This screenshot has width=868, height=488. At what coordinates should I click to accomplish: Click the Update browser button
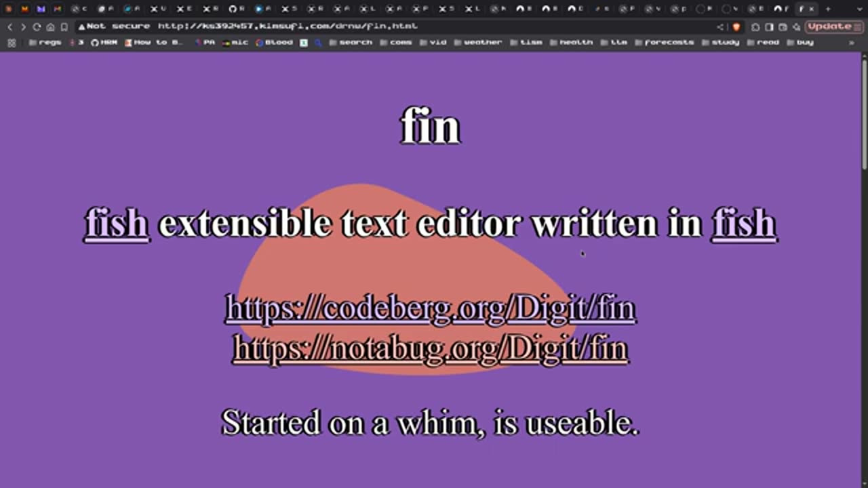coord(833,26)
